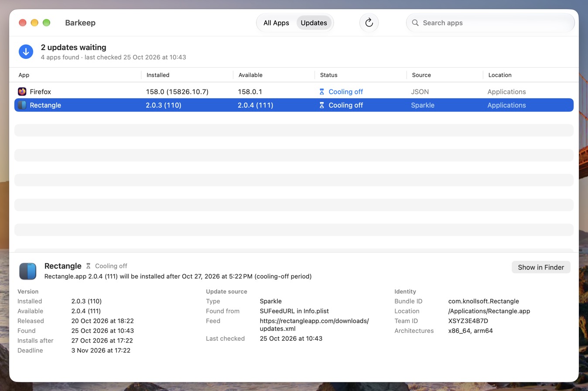The height and width of the screenshot is (391, 588).
Task: Switch to the All Apps tab
Action: [x=276, y=23]
